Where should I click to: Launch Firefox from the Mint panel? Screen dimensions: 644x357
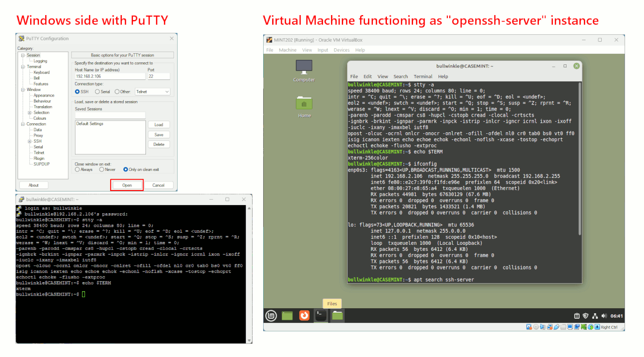tap(304, 316)
